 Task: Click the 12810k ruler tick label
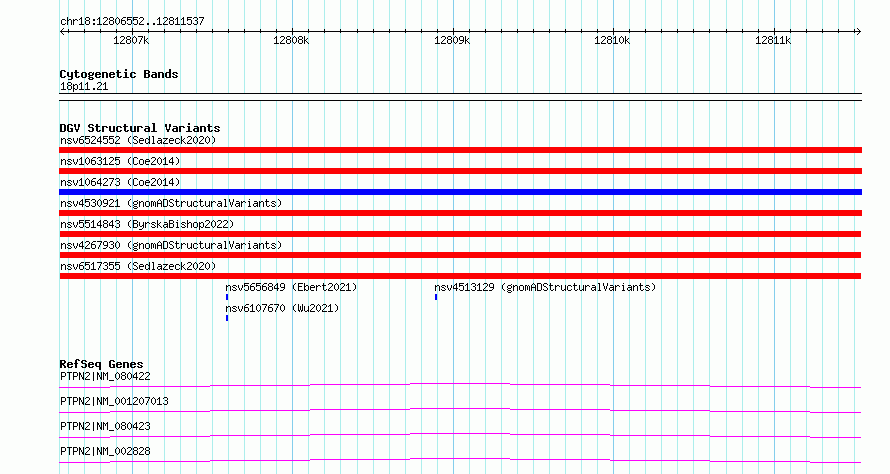[612, 40]
